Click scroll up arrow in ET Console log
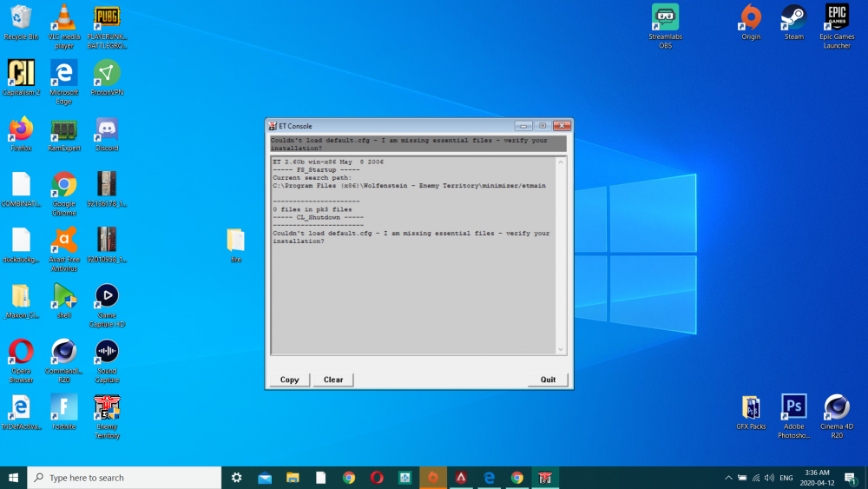The width and height of the screenshot is (868, 489). 561,162
